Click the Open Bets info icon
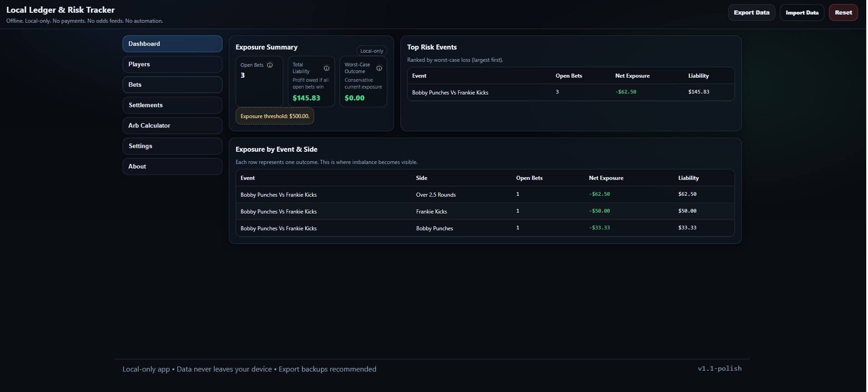The height and width of the screenshot is (392, 868). pos(270,65)
